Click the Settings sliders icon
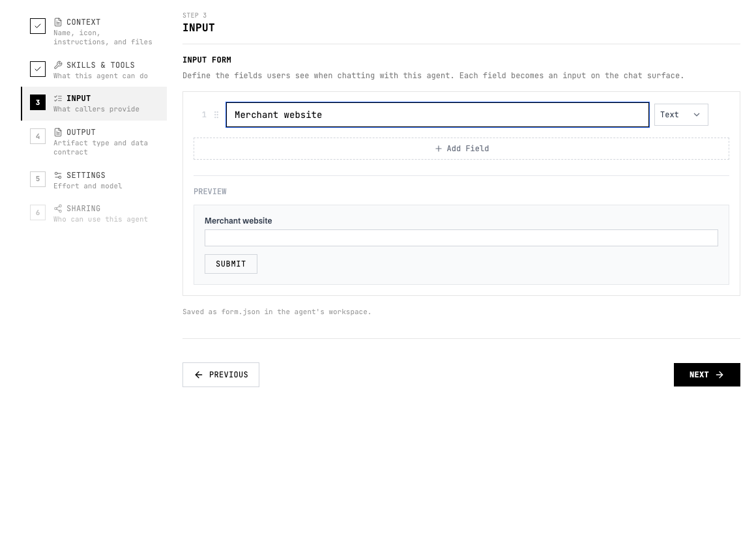The height and width of the screenshot is (554, 756). [58, 175]
